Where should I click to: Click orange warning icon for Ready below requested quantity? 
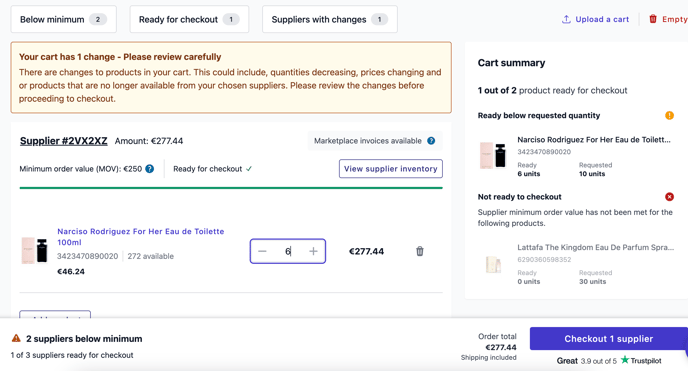669,115
